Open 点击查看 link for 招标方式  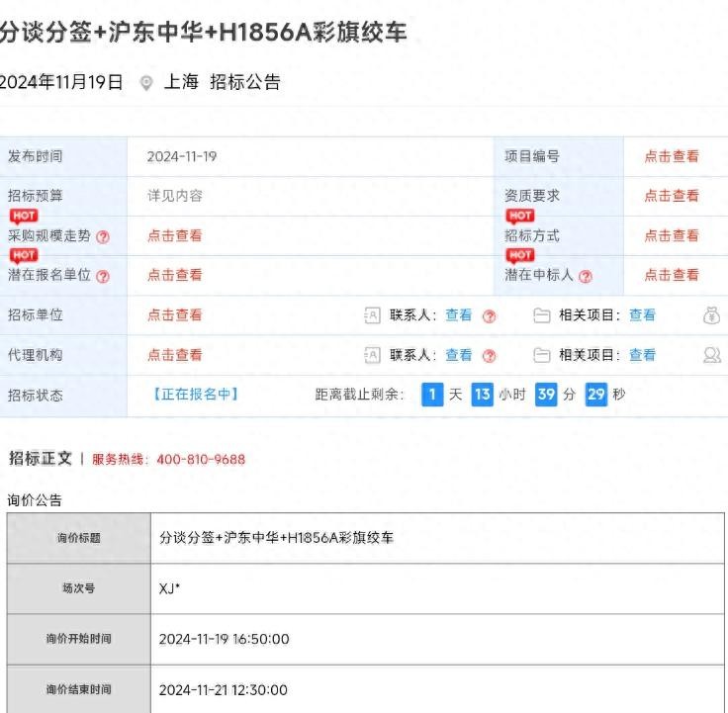pos(672,235)
